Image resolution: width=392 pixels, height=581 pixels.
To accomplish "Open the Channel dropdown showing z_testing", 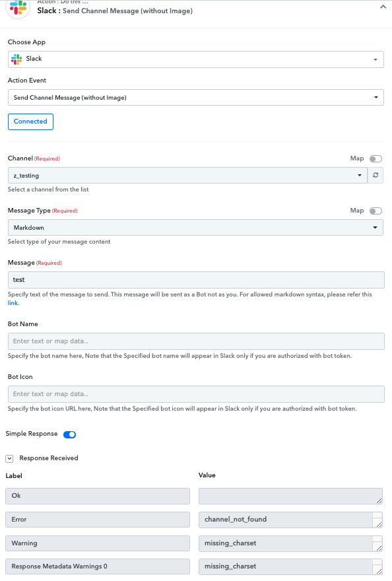I will click(187, 175).
